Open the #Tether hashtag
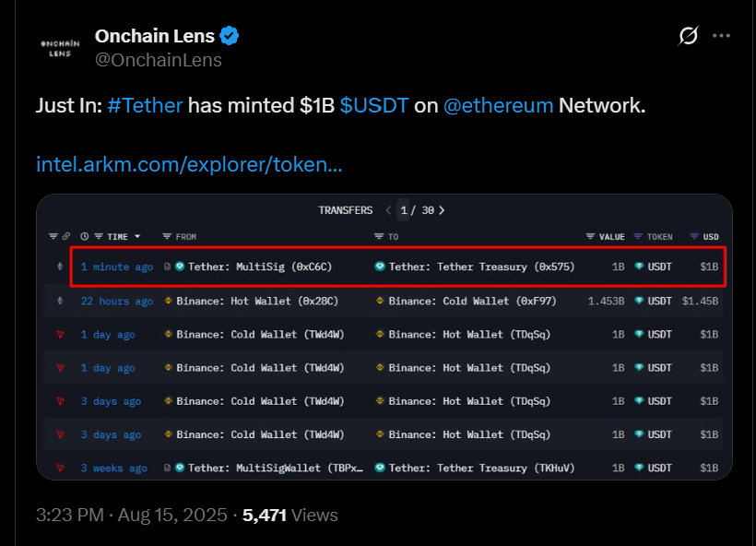Screen dimensions: 756x546 coord(145,105)
